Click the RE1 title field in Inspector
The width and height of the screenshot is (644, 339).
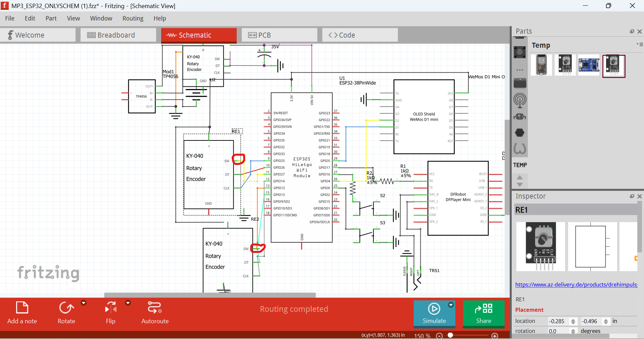click(576, 210)
